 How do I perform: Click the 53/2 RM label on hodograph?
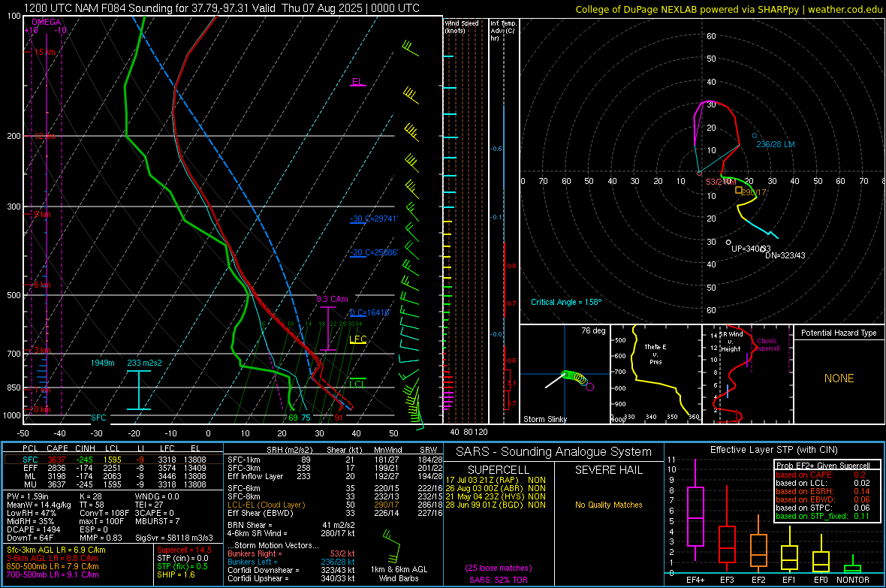pyautogui.click(x=721, y=182)
